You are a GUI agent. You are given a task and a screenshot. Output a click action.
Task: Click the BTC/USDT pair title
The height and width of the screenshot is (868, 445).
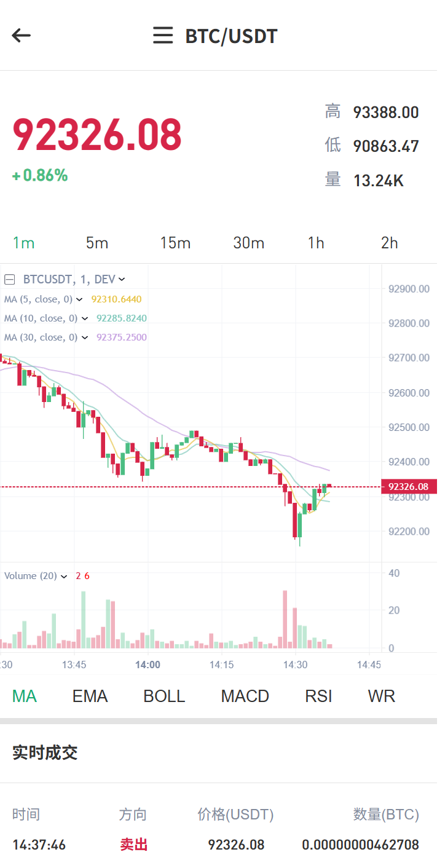coord(232,36)
